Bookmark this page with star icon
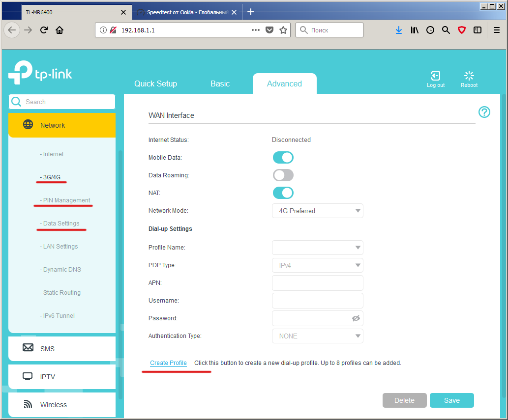Screen dimensions: 508x420 click(x=283, y=30)
